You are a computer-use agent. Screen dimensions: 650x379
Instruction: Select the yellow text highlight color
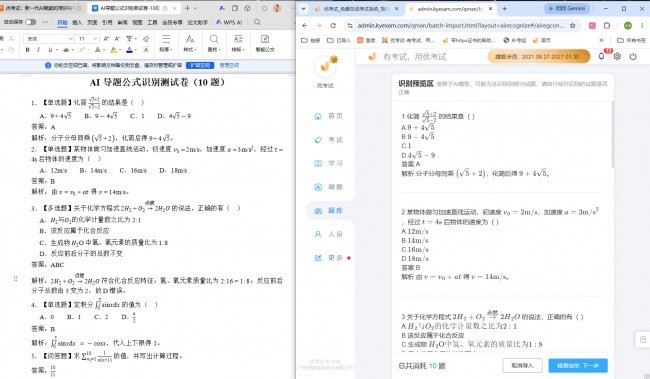113,50
